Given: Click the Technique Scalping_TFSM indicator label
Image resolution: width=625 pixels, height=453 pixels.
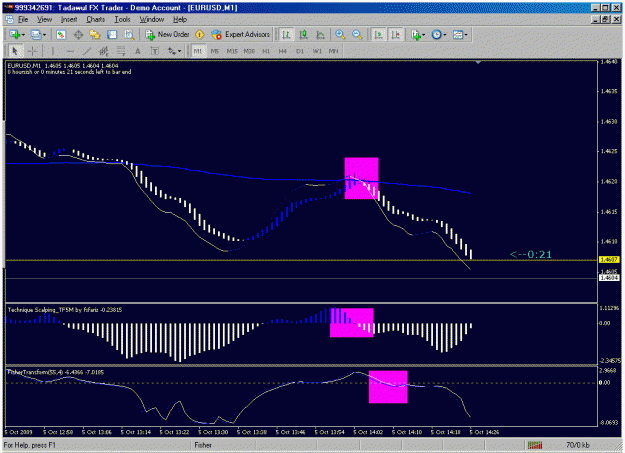Looking at the screenshot, I should click(65, 310).
